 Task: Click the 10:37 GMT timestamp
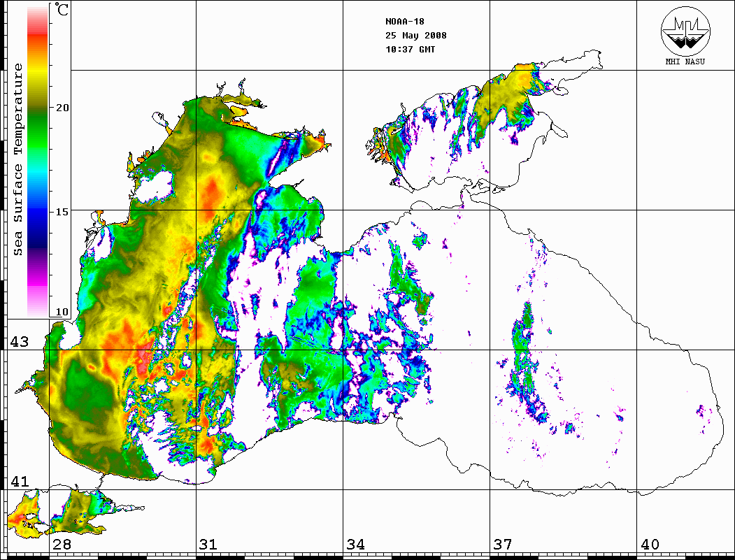click(410, 50)
